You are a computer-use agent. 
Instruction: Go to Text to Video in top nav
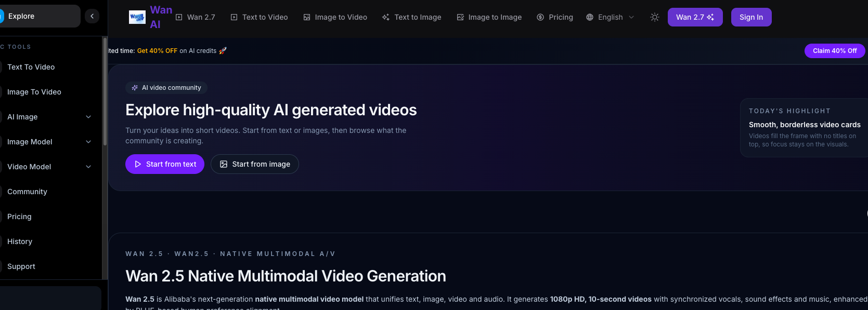click(x=259, y=17)
